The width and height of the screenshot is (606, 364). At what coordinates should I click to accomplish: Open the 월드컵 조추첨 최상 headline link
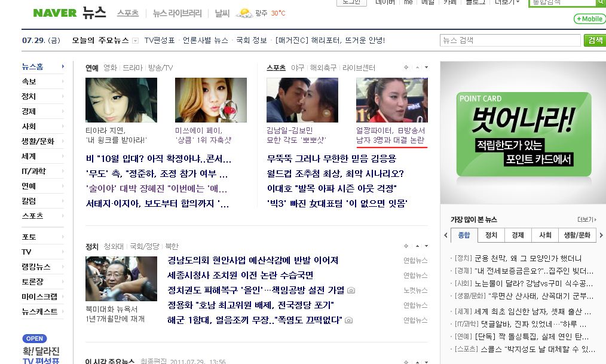[335, 174]
